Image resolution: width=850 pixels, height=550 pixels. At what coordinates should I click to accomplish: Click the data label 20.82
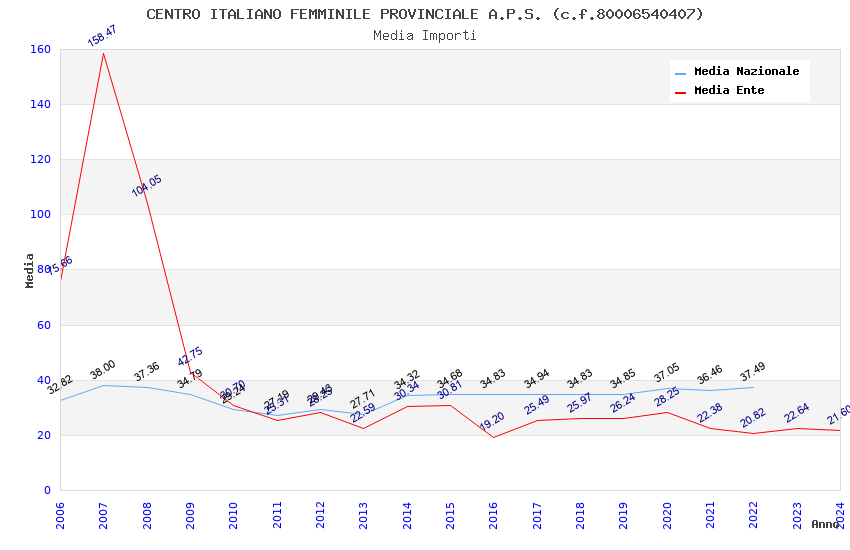tap(753, 417)
